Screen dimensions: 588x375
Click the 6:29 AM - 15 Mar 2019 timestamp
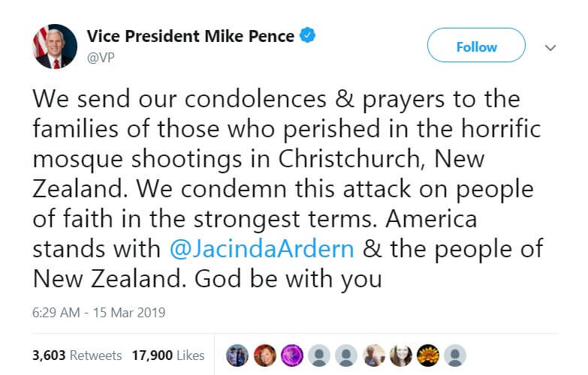(x=99, y=312)
